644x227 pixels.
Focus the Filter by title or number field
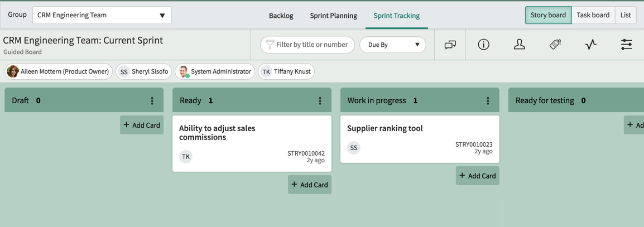coord(307,45)
